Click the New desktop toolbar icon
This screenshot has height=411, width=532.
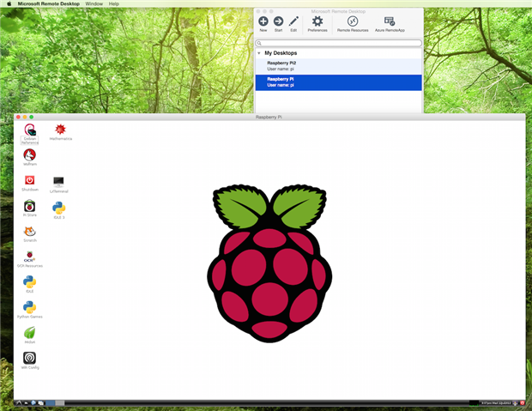(263, 21)
